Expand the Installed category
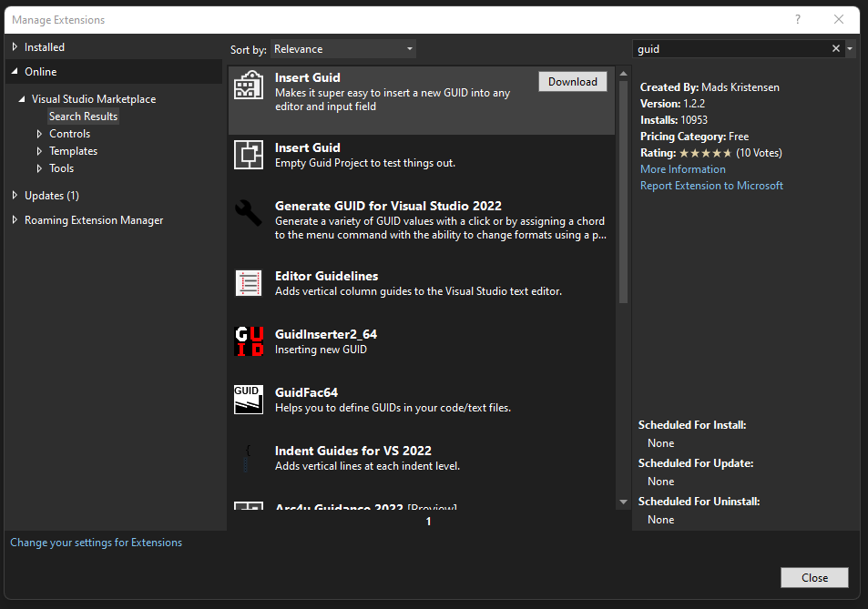 coord(15,47)
